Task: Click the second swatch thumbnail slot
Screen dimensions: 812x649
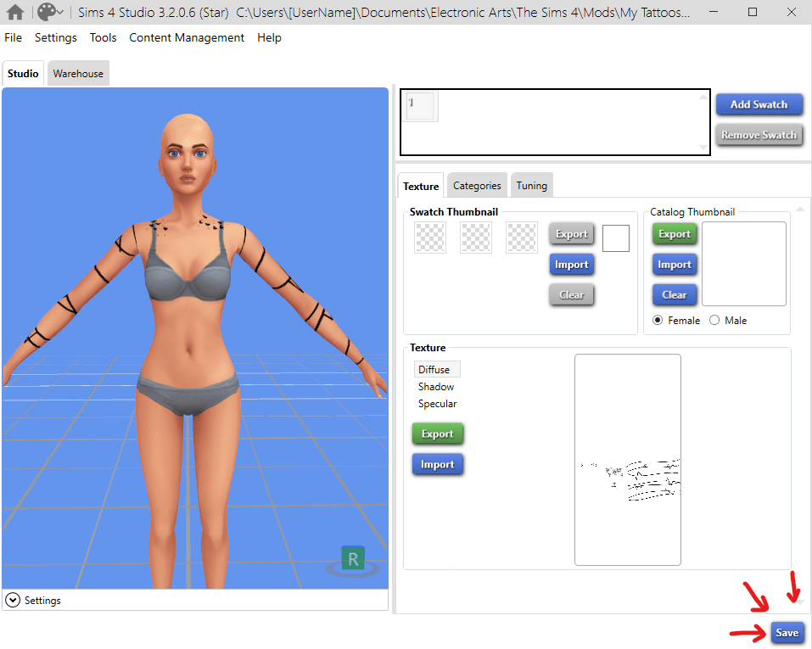Action: click(x=476, y=238)
